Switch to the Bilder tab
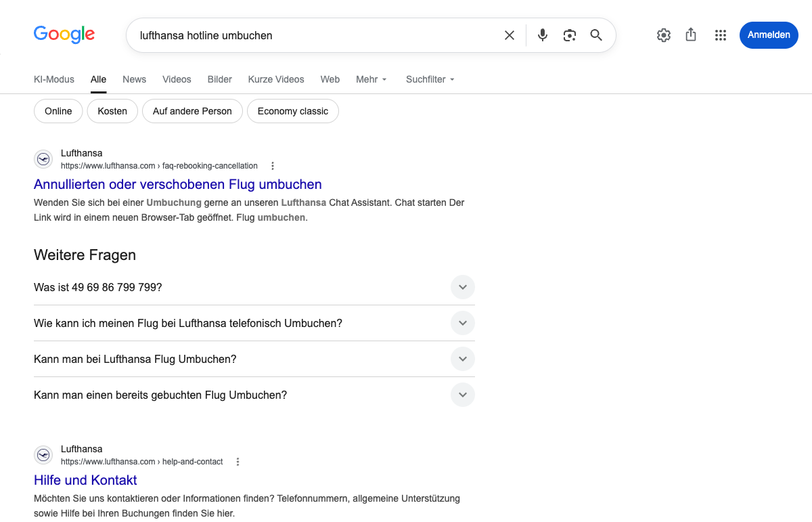The height and width of the screenshot is (522, 812). pyautogui.click(x=220, y=79)
